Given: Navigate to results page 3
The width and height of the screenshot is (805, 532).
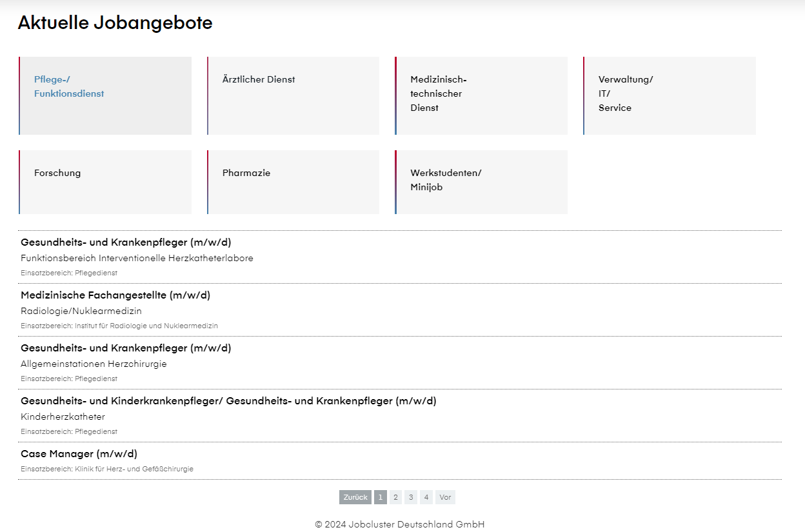Looking at the screenshot, I should click(411, 497).
